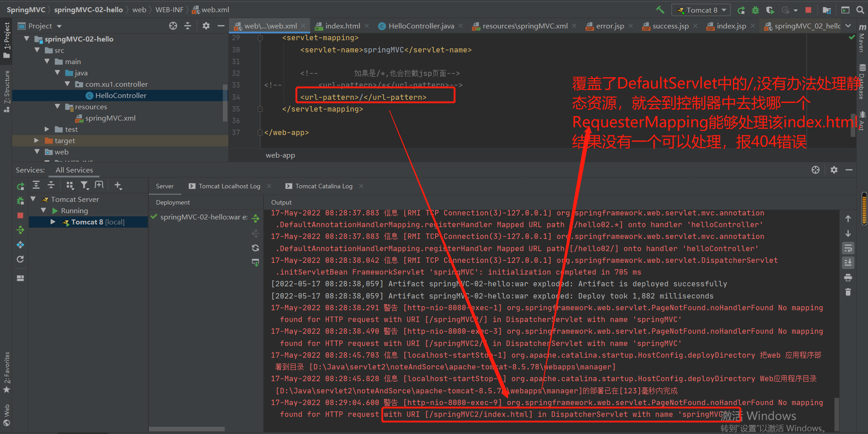Collapse the Tomcat Server node
The height and width of the screenshot is (434, 868).
(x=33, y=199)
